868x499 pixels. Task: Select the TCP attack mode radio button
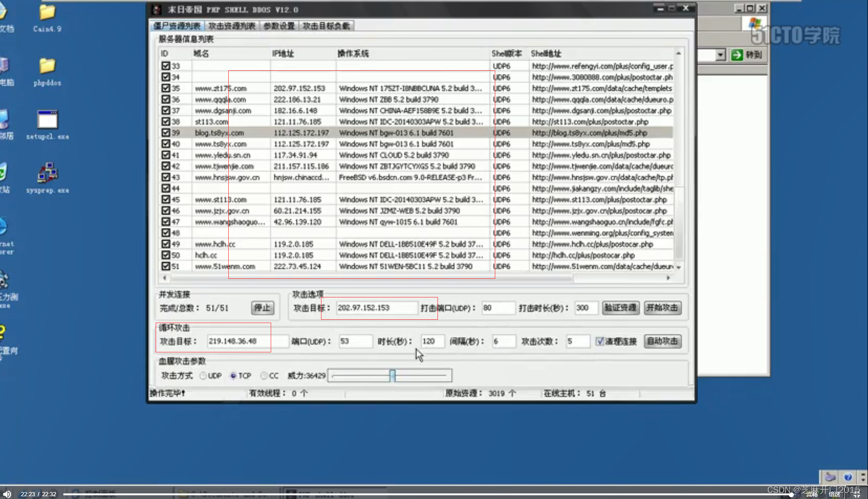coord(233,376)
